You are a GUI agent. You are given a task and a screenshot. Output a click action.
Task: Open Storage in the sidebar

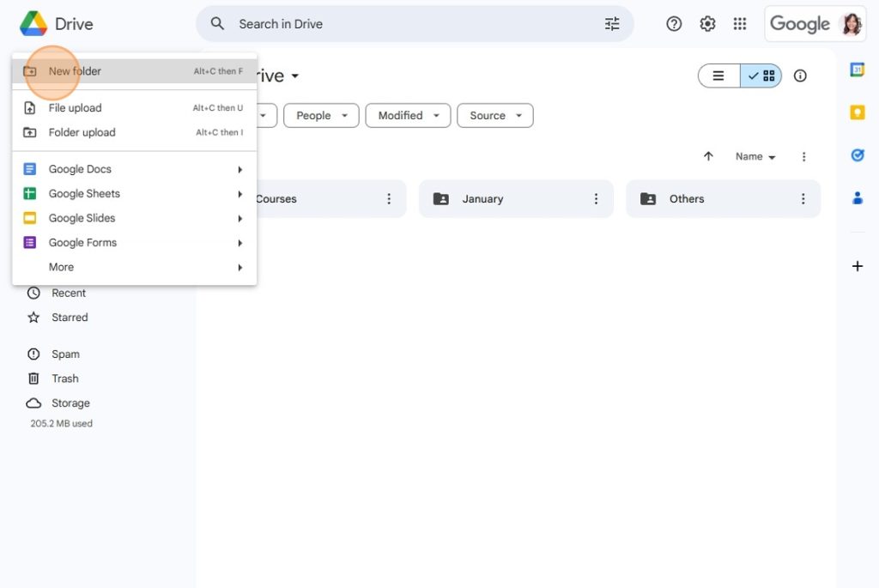point(58,403)
